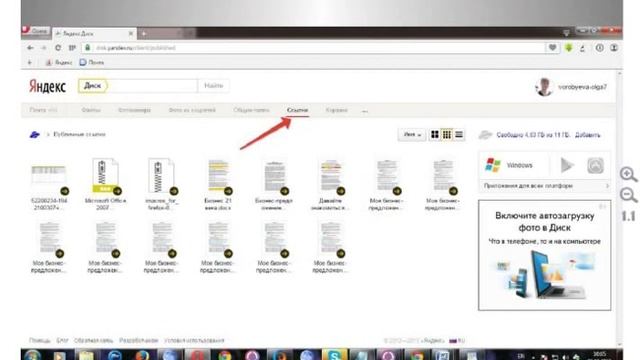Switch to list view

(459, 134)
